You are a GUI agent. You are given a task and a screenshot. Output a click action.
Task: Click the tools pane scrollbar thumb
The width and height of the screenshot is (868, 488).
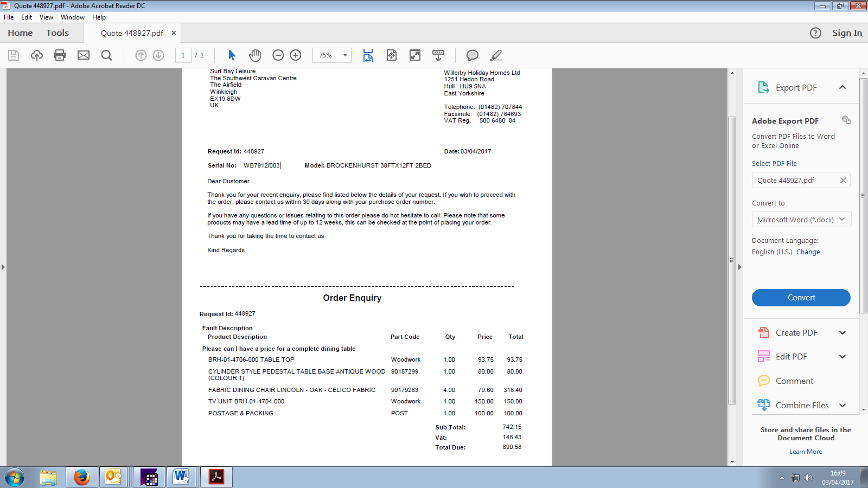864,196
